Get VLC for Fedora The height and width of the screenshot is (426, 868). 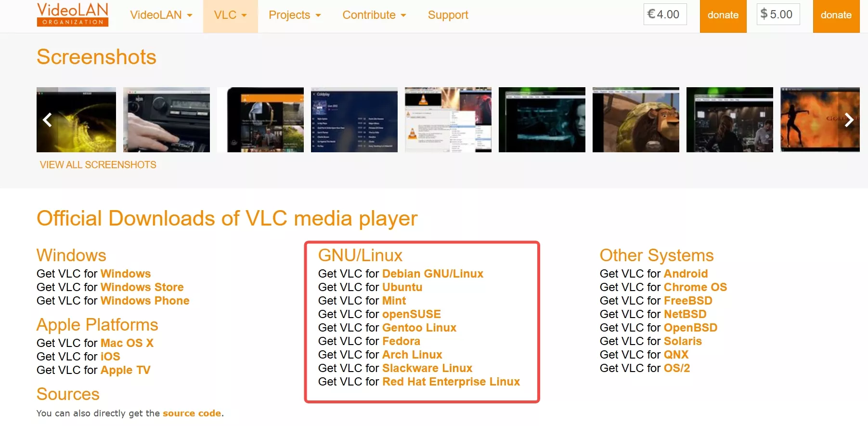pyautogui.click(x=401, y=341)
